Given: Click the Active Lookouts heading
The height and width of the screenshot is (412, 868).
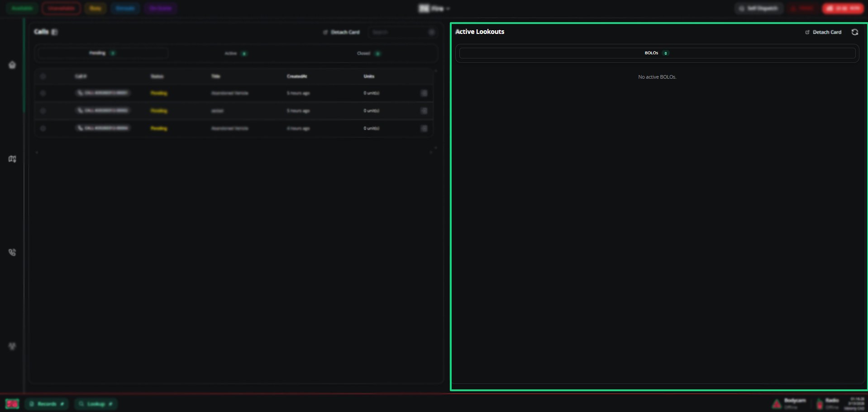Looking at the screenshot, I should point(480,32).
